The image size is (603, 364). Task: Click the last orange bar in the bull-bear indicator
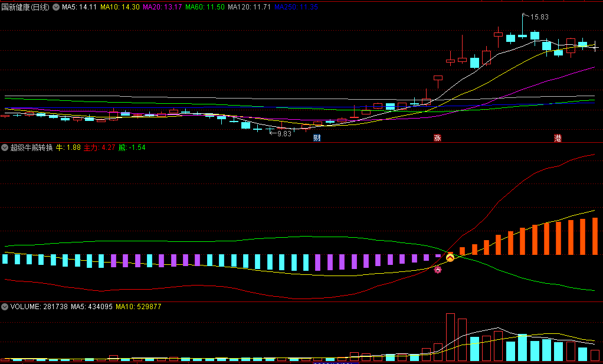click(x=595, y=236)
